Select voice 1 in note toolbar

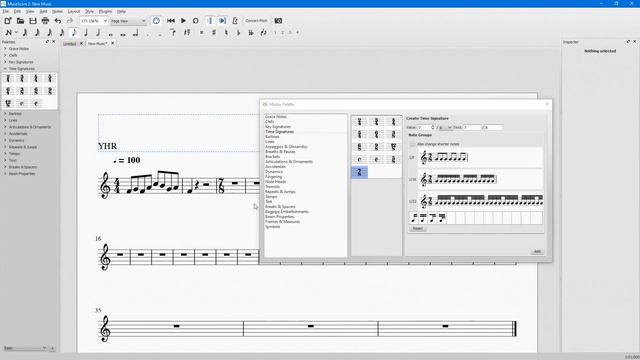point(275,33)
